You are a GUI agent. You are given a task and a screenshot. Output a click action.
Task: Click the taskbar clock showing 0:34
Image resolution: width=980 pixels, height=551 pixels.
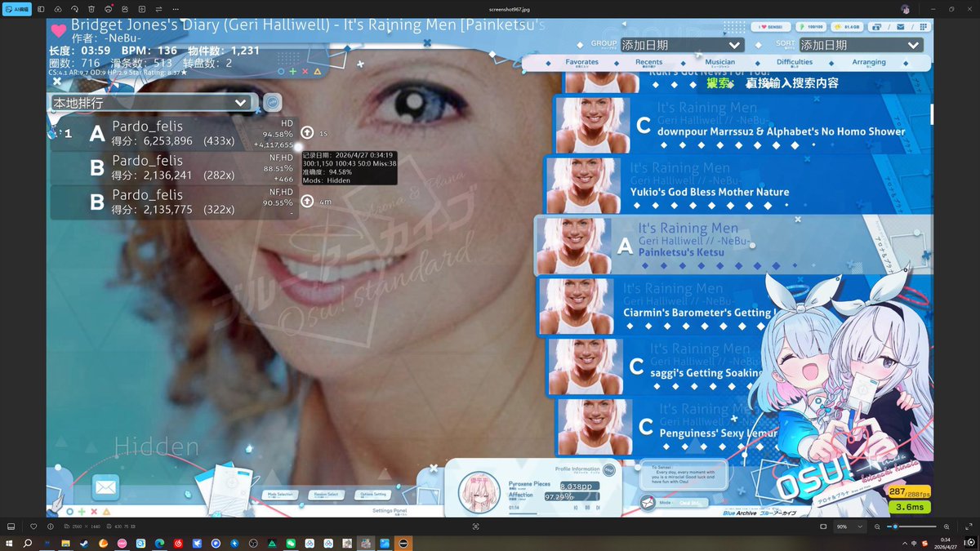pos(945,543)
